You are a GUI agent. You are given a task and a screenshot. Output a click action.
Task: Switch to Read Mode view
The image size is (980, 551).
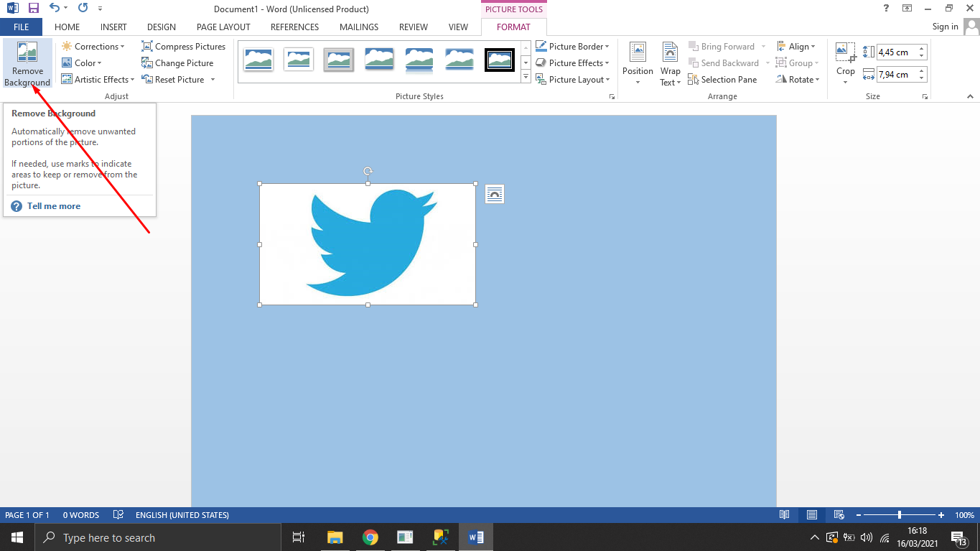[x=785, y=515]
